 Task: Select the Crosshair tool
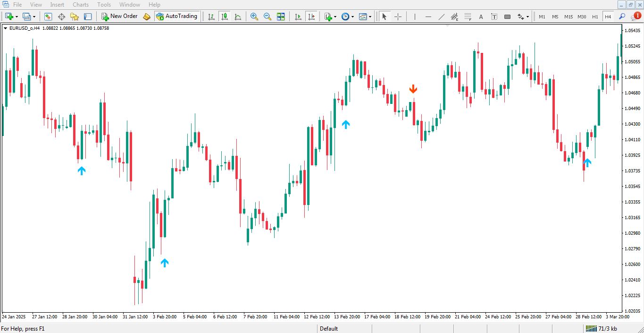click(398, 17)
